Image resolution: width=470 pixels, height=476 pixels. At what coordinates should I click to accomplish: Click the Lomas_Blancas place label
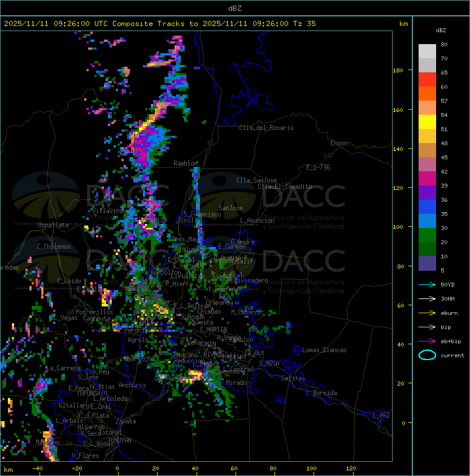click(324, 350)
